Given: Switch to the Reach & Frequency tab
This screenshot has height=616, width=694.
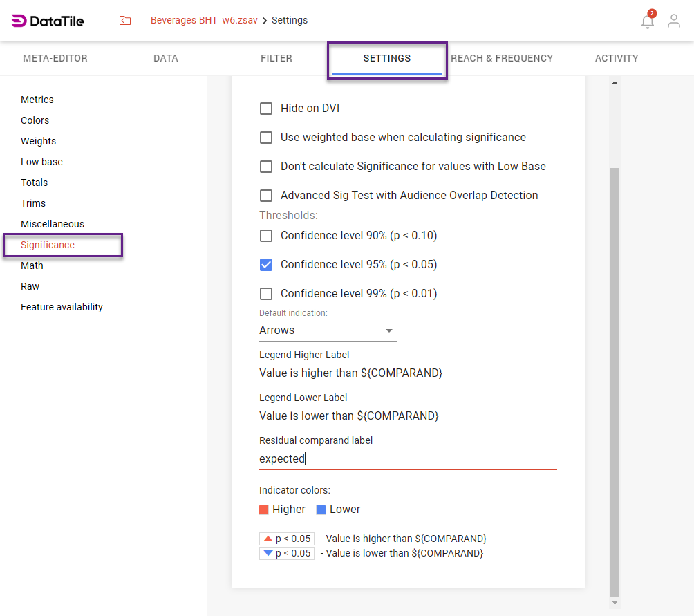Looking at the screenshot, I should coord(502,58).
